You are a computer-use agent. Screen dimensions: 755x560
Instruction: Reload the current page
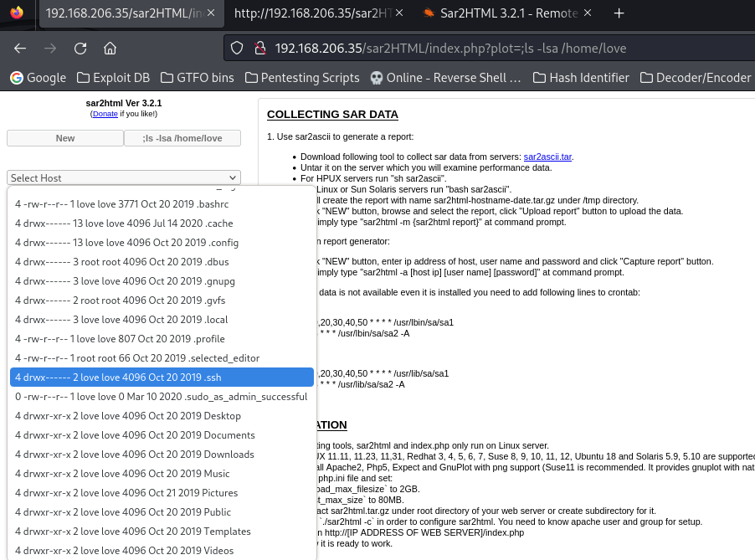[80, 48]
